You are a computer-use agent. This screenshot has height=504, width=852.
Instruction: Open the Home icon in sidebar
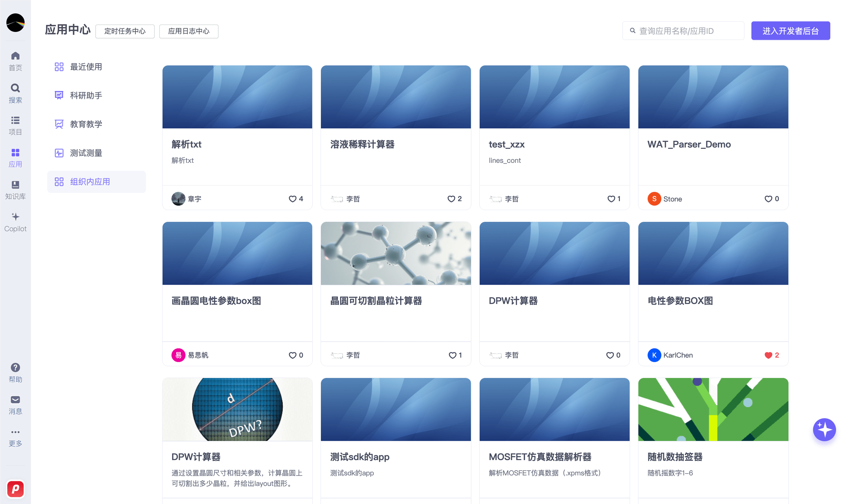15,56
